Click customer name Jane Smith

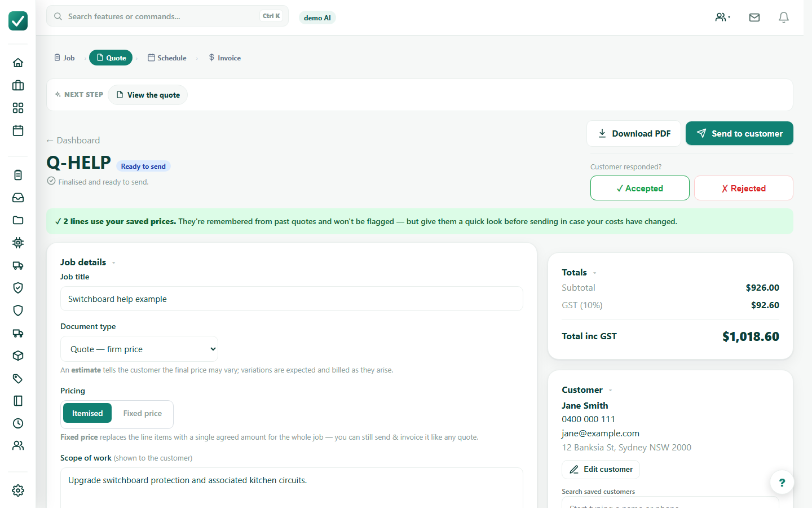(585, 405)
